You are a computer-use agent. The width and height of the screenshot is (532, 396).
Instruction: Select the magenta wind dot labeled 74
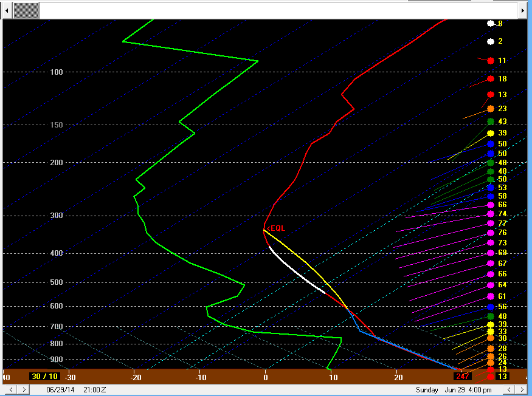pos(491,214)
